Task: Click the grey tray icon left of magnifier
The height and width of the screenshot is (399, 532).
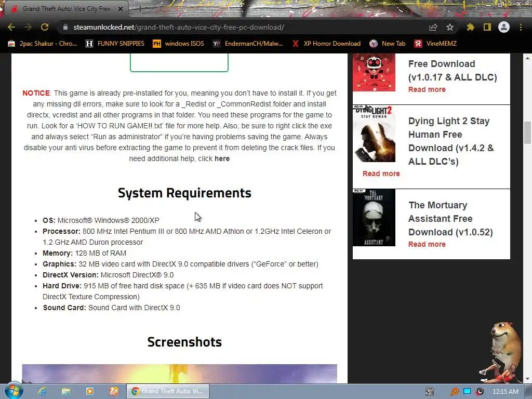Action: click(x=430, y=392)
